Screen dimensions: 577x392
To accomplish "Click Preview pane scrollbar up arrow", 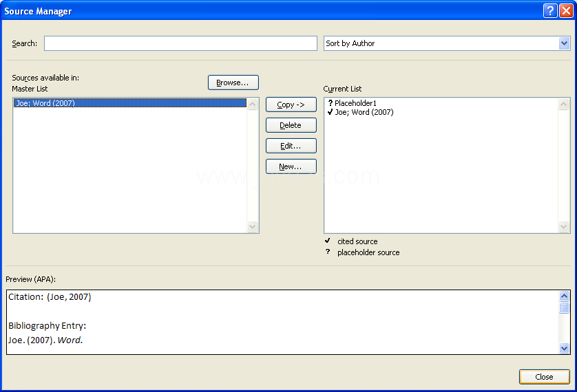I will (564, 296).
